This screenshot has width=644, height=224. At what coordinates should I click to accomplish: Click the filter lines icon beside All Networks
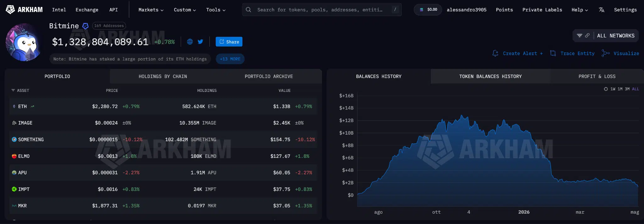[580, 36]
